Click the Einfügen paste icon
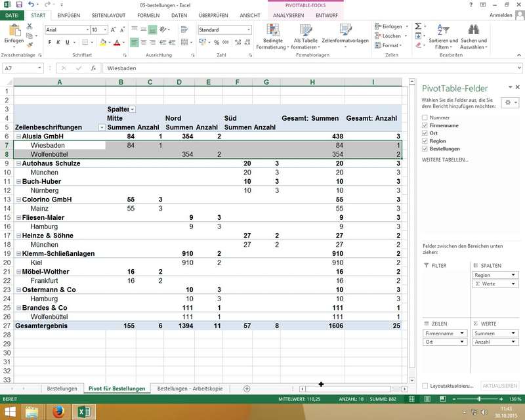 click(x=13, y=30)
